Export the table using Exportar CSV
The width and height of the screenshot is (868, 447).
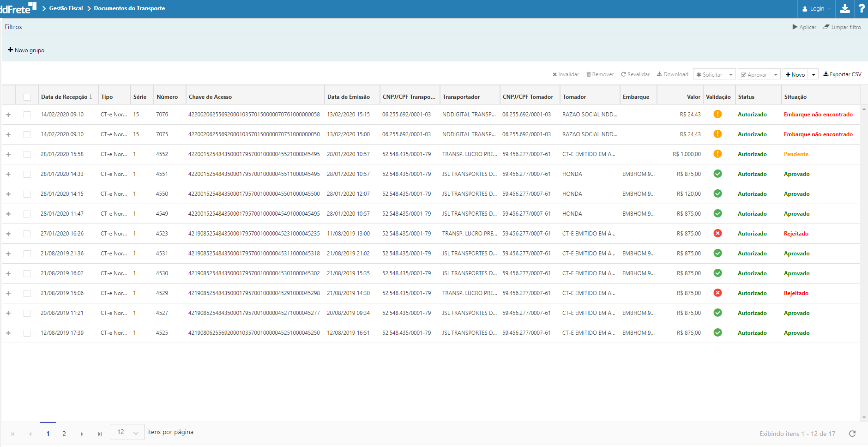pos(842,74)
